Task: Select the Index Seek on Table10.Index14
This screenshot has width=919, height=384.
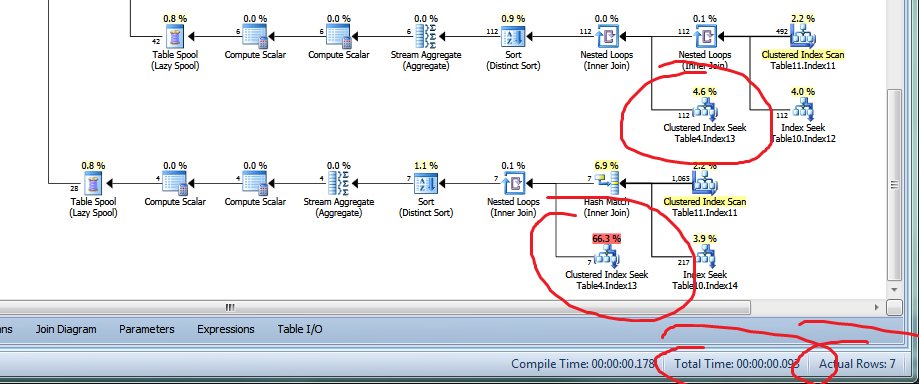Action: [x=704, y=257]
